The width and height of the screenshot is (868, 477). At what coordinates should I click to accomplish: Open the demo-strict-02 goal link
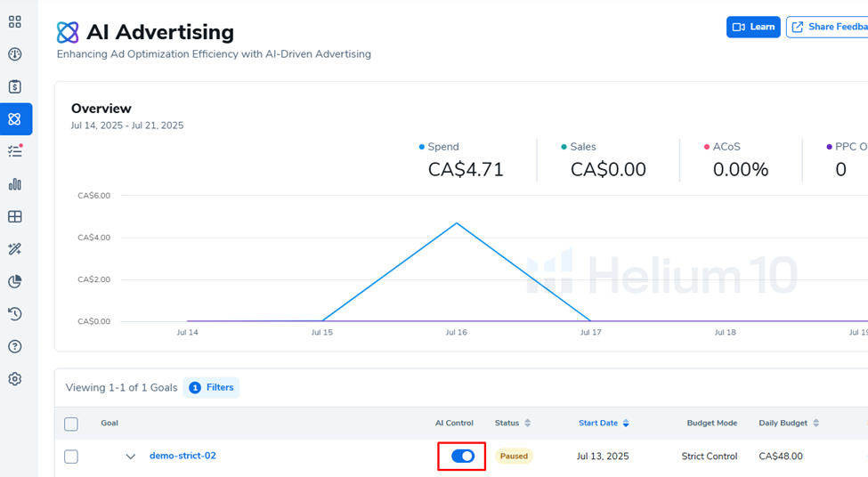(183, 456)
